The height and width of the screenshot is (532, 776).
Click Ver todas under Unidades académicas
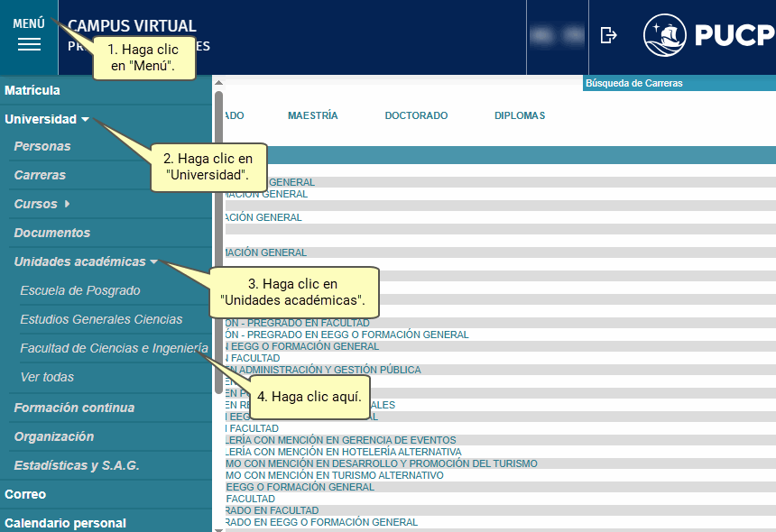(x=47, y=377)
